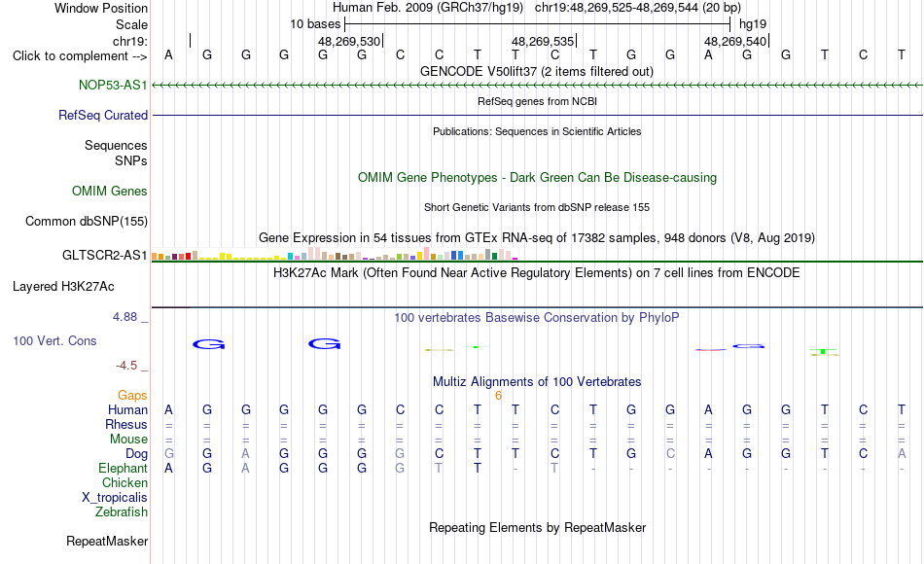Click the 'Click to complement -->' label

pyautogui.click(x=80, y=56)
